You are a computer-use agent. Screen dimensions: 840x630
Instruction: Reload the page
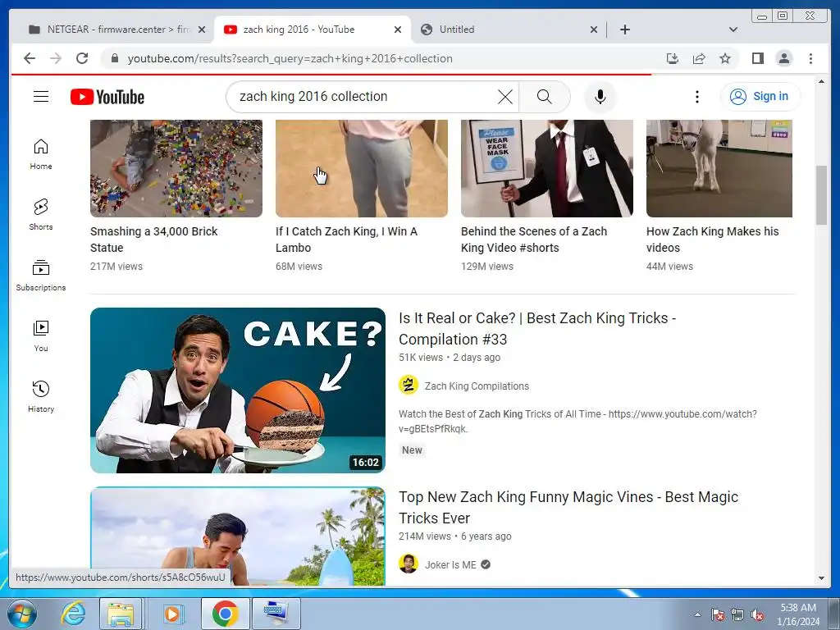pos(82,58)
